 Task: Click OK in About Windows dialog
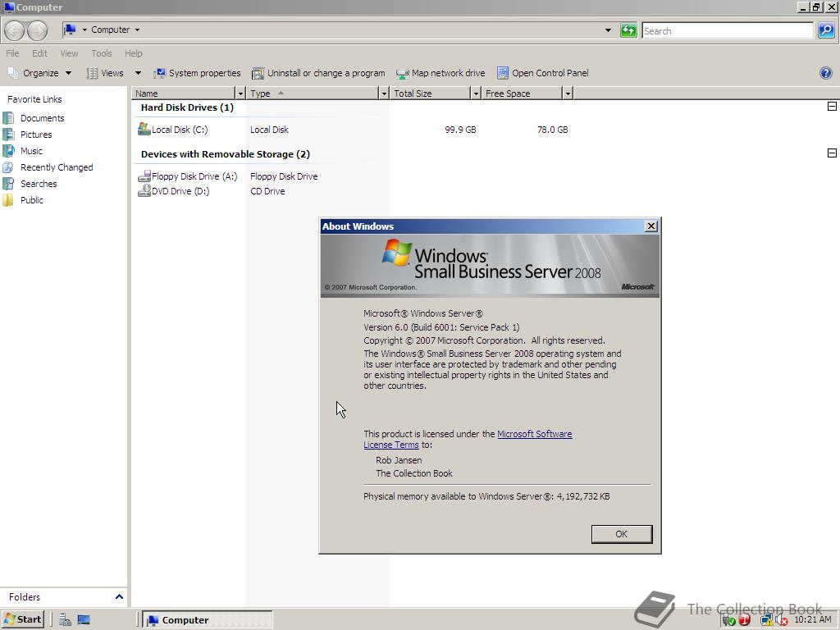(x=622, y=533)
